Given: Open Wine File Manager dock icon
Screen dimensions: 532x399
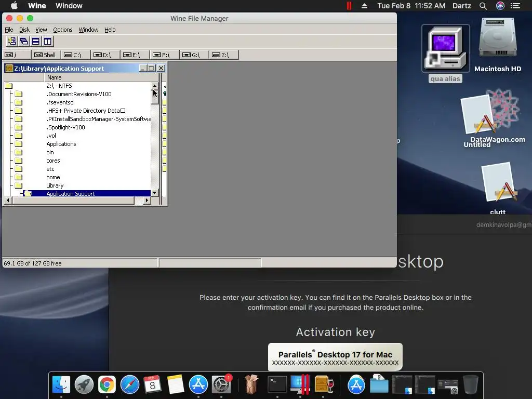Looking at the screenshot, I should click(x=323, y=384).
